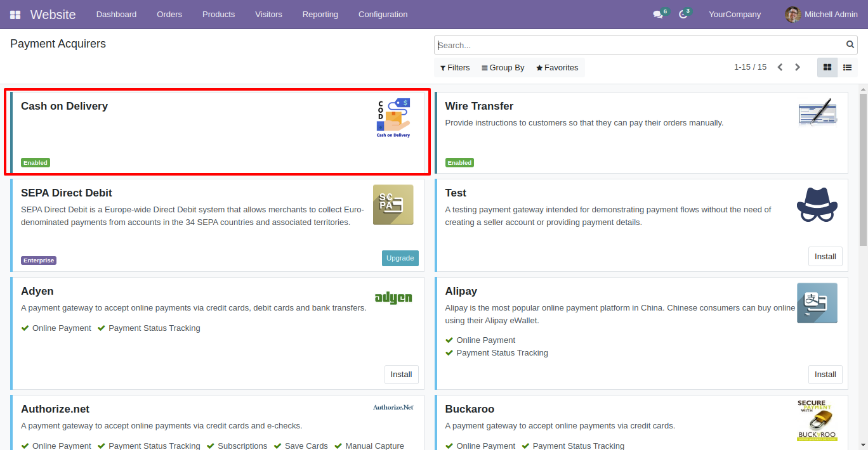
Task: Click Mitchell Admin avatar picture
Action: click(792, 15)
